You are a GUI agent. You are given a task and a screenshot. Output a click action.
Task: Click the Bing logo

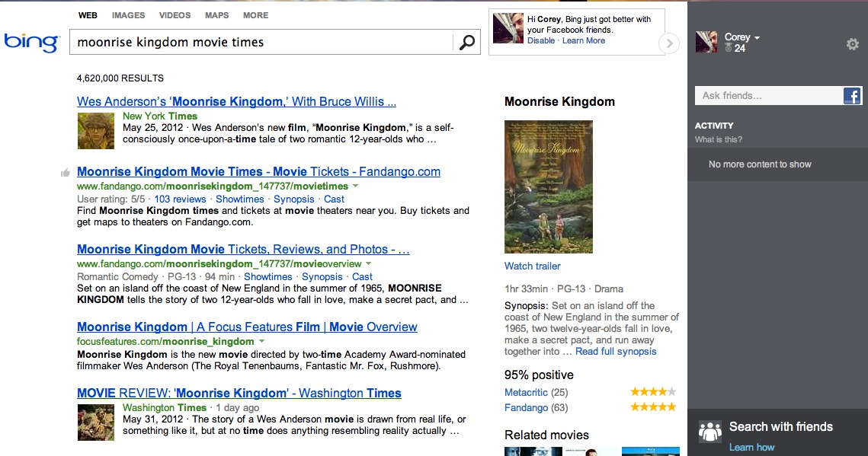[x=31, y=43]
